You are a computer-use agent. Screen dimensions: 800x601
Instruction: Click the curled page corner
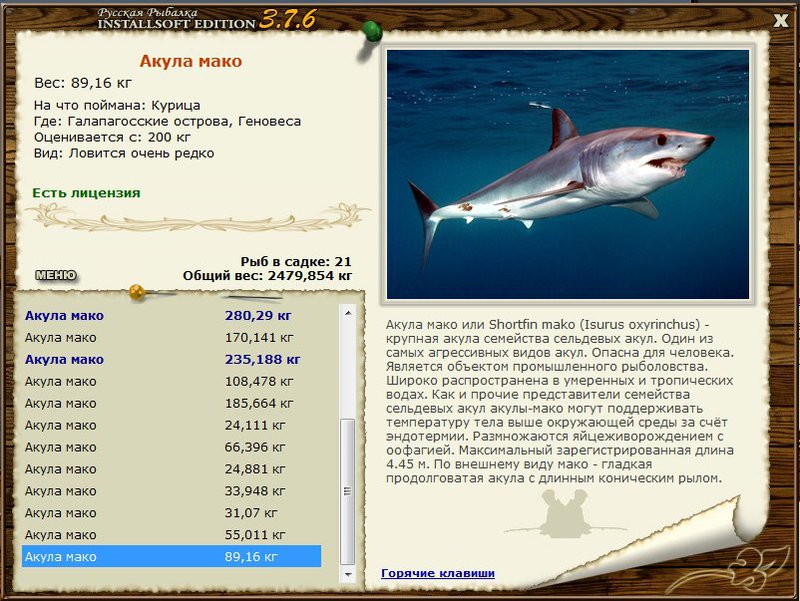click(x=714, y=548)
